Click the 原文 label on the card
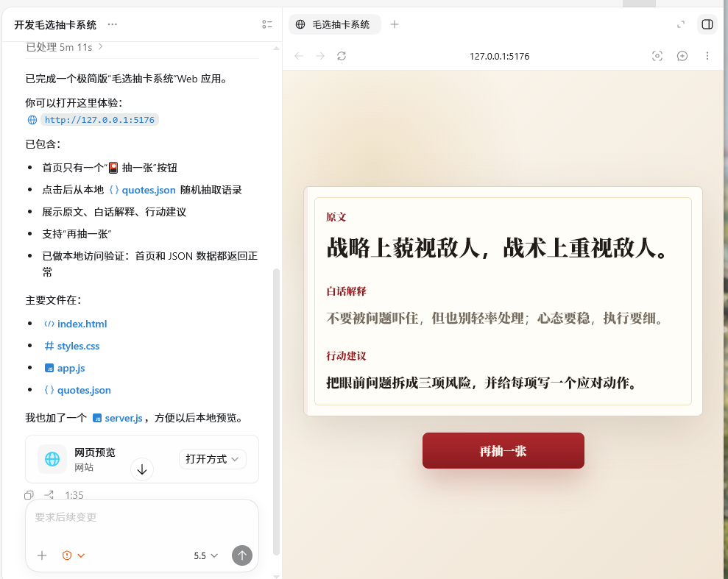The width and height of the screenshot is (728, 579). (336, 217)
